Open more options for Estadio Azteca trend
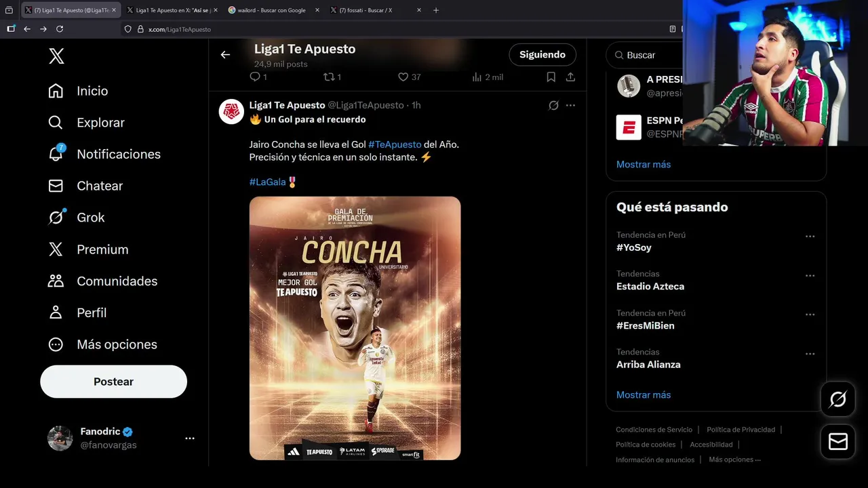868x488 pixels. 810,276
